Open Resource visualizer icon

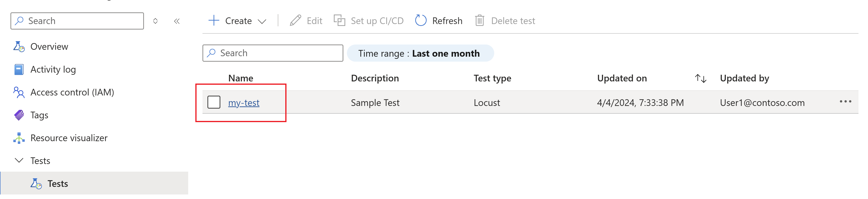(x=19, y=138)
